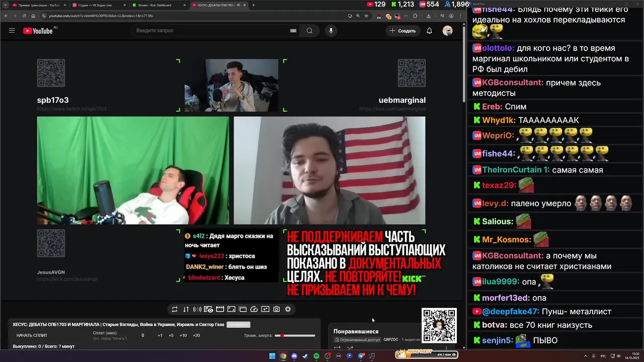
Task: Click the Копировать button next to video title
Action: pos(238,325)
